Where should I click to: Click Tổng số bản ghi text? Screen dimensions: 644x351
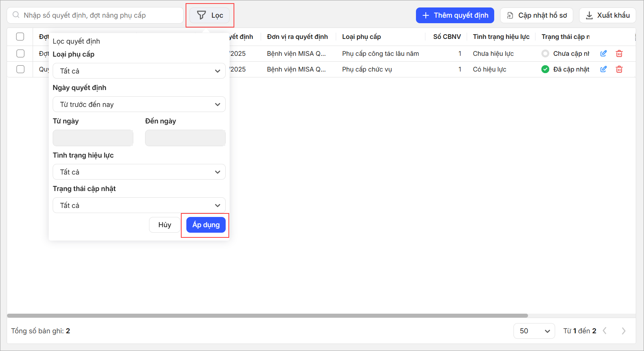(x=40, y=331)
